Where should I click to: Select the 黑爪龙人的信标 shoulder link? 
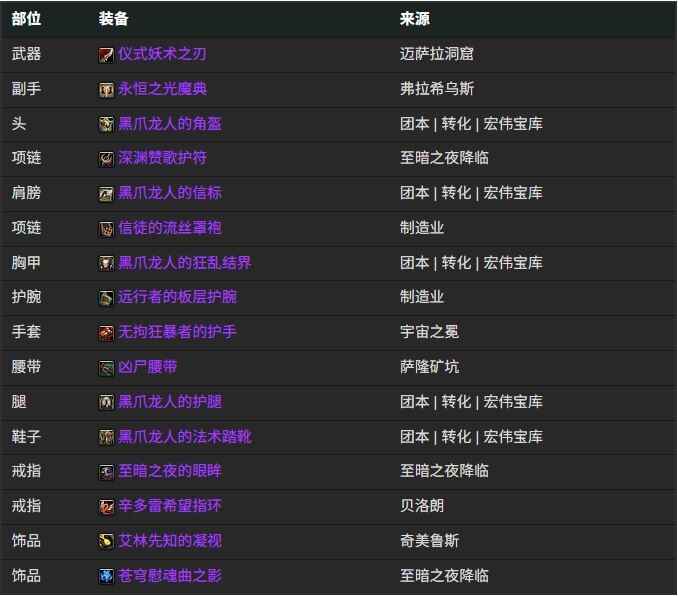click(170, 193)
